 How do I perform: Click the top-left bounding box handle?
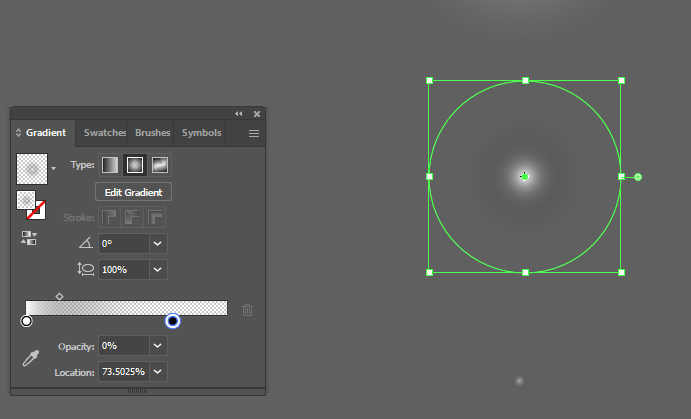[430, 81]
